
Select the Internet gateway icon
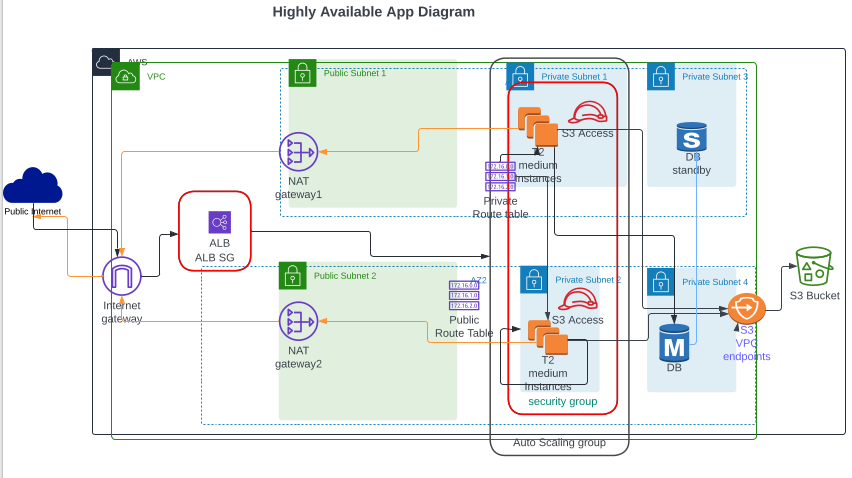(x=122, y=276)
